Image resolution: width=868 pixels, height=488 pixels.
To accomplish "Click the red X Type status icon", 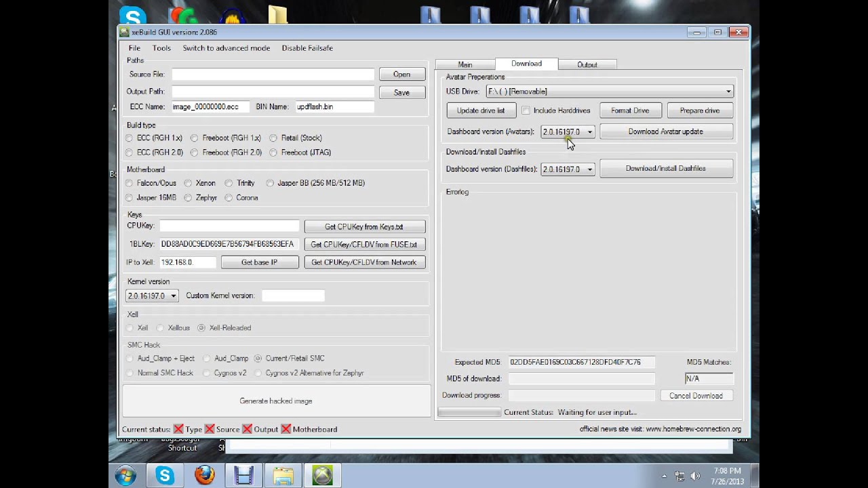I will tap(178, 429).
